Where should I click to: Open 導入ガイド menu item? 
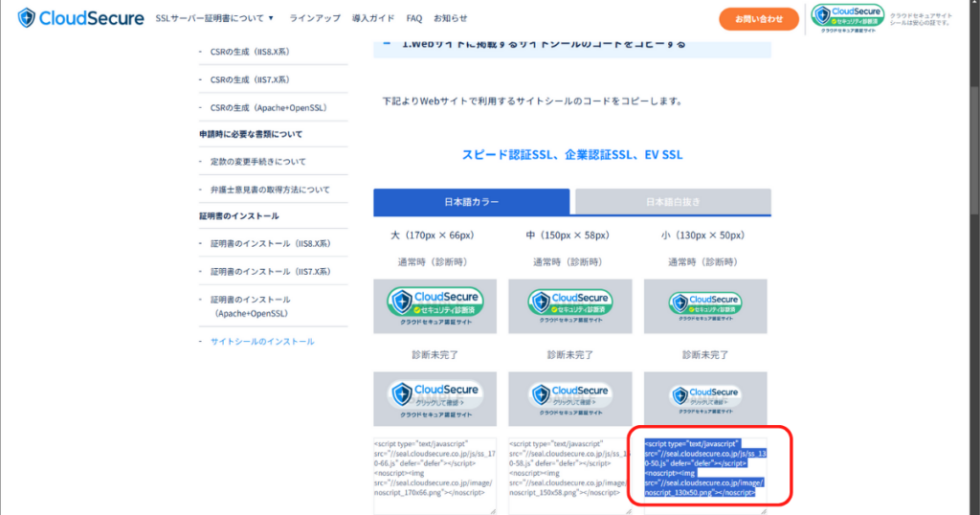click(373, 18)
